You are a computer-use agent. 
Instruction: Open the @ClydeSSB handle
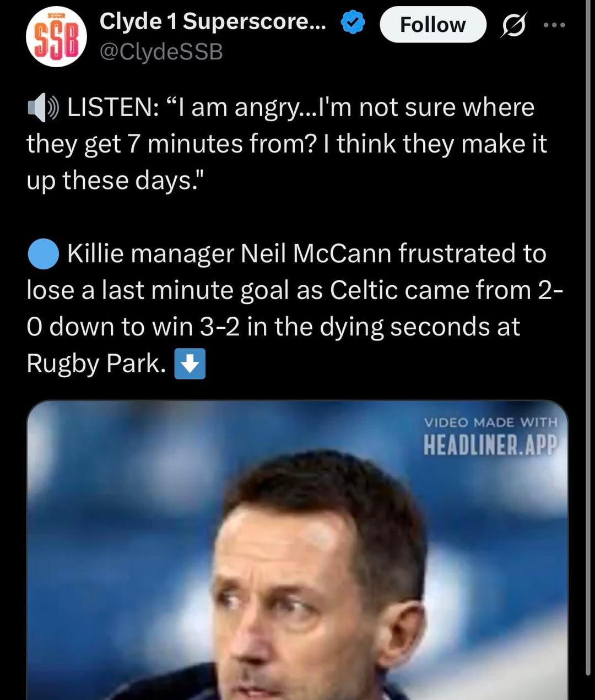click(161, 52)
